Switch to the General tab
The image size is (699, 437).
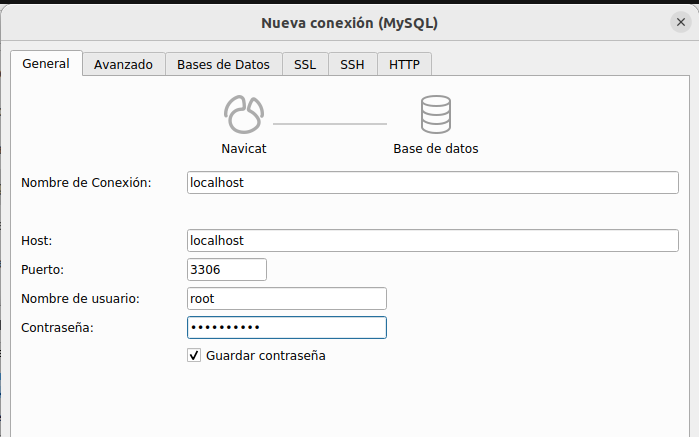coord(46,64)
